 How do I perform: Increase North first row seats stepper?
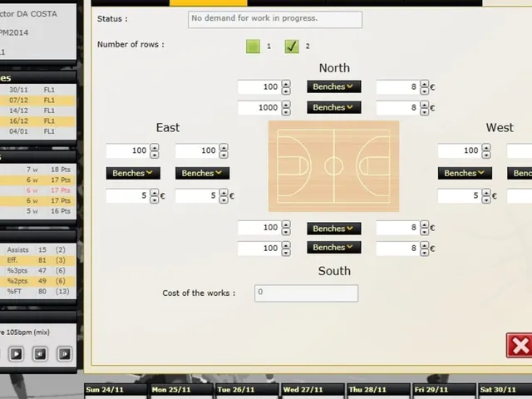[286, 83]
